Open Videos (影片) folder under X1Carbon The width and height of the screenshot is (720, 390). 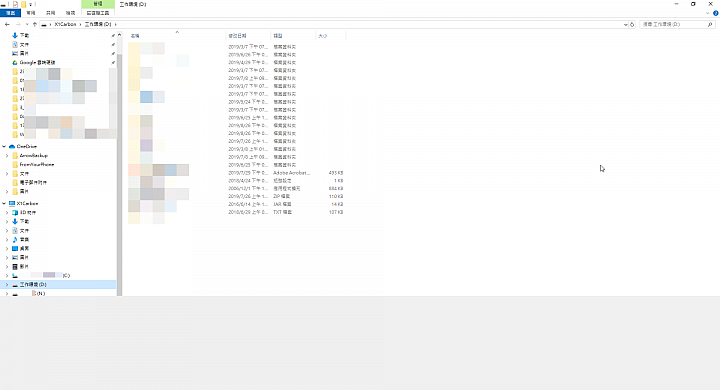click(x=24, y=266)
